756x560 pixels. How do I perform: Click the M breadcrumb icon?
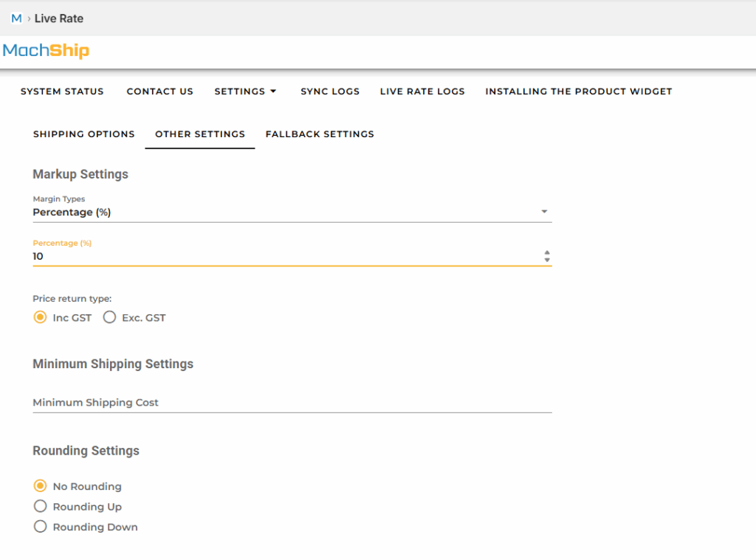point(16,18)
